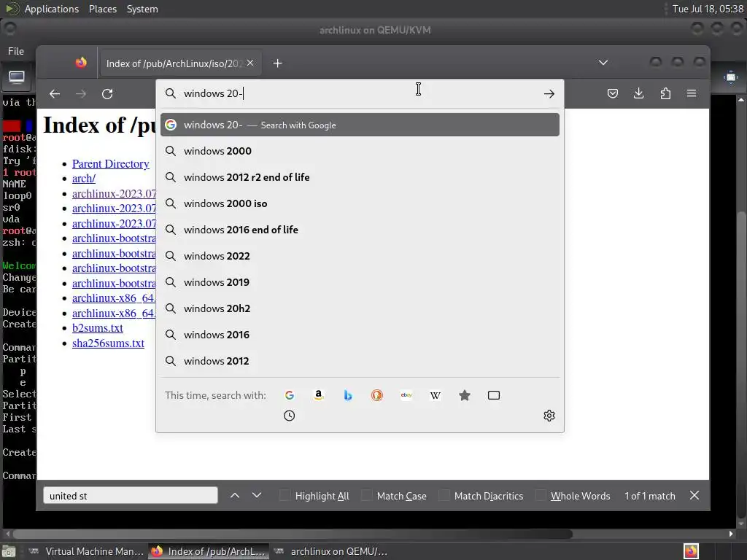
Task: Search this time with DuckDuckGo icon
Action: [377, 395]
